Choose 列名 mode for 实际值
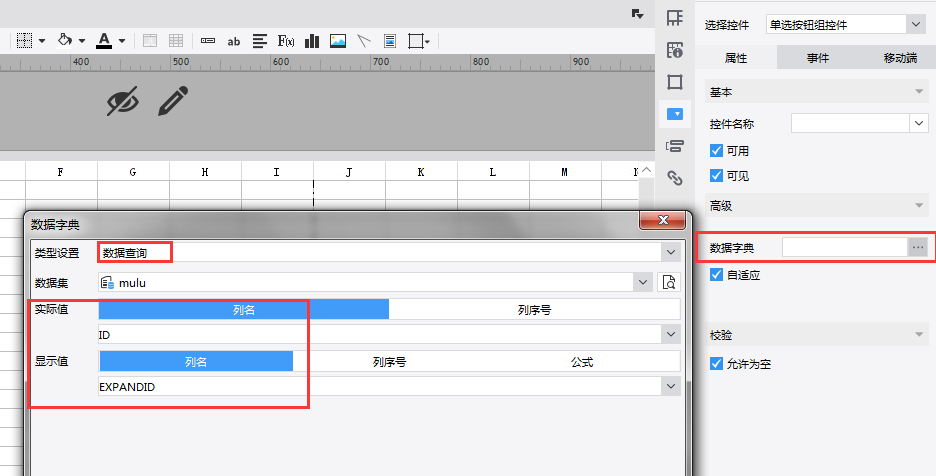Viewport: 936px width, 476px height. [x=244, y=309]
